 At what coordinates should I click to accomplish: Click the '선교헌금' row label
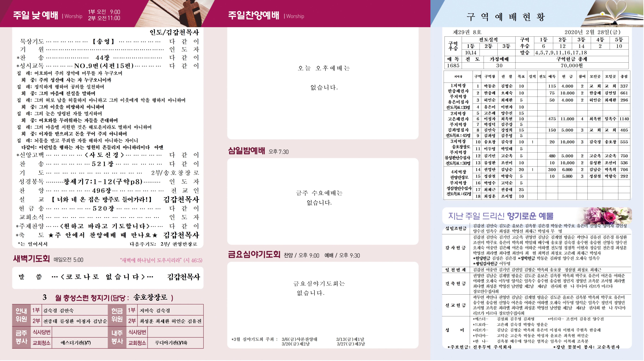point(456,305)
